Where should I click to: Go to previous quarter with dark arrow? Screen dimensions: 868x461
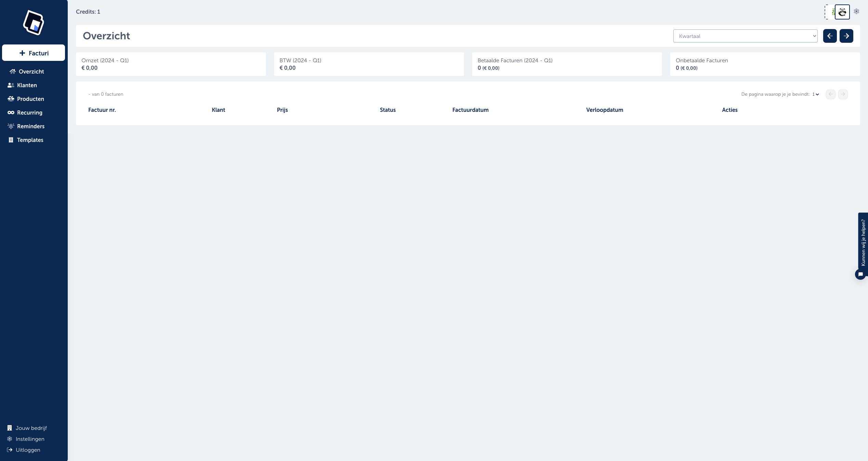830,36
